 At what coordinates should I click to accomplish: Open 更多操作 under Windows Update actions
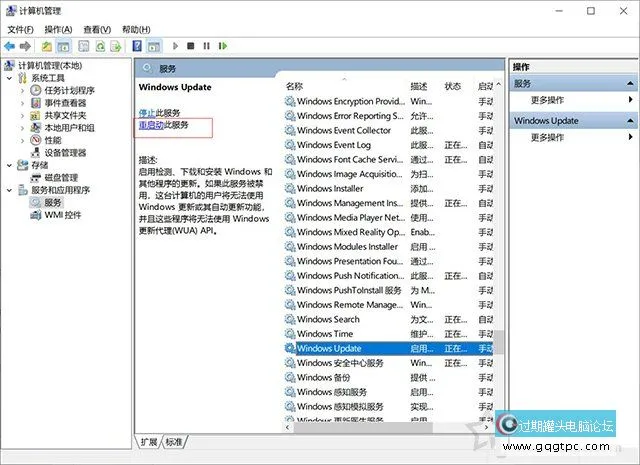click(x=547, y=137)
